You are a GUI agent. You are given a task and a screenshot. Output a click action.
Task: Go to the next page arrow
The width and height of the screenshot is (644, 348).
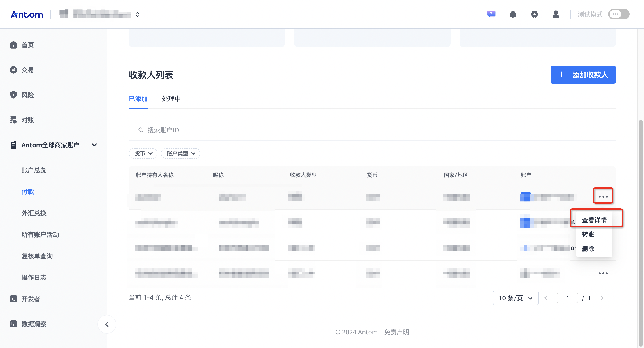(x=602, y=298)
